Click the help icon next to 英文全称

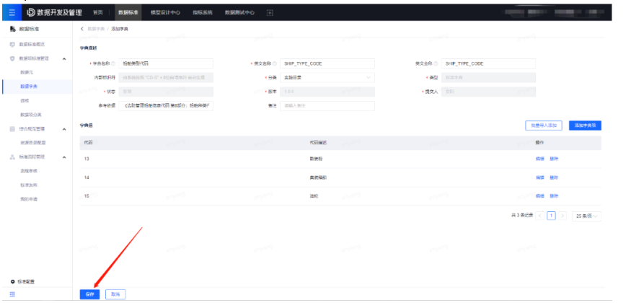(436, 63)
